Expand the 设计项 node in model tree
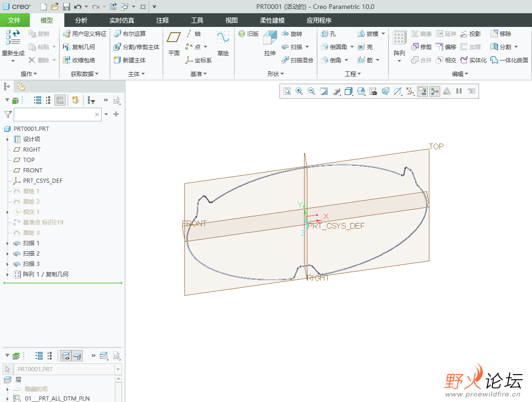 click(x=8, y=139)
